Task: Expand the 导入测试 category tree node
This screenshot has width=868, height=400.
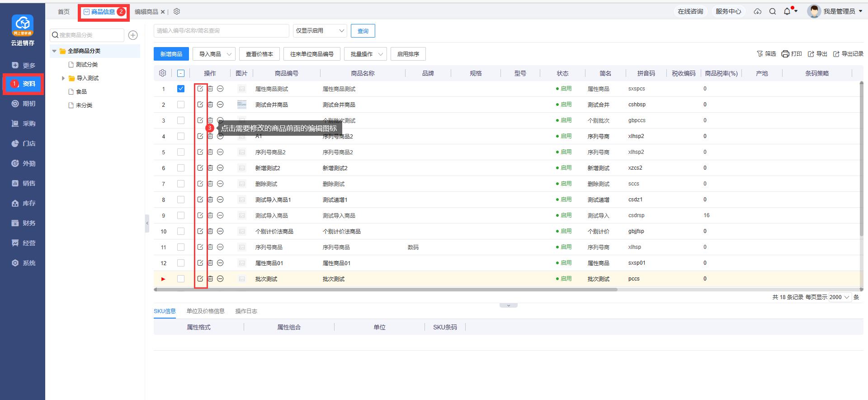Action: pos(63,78)
